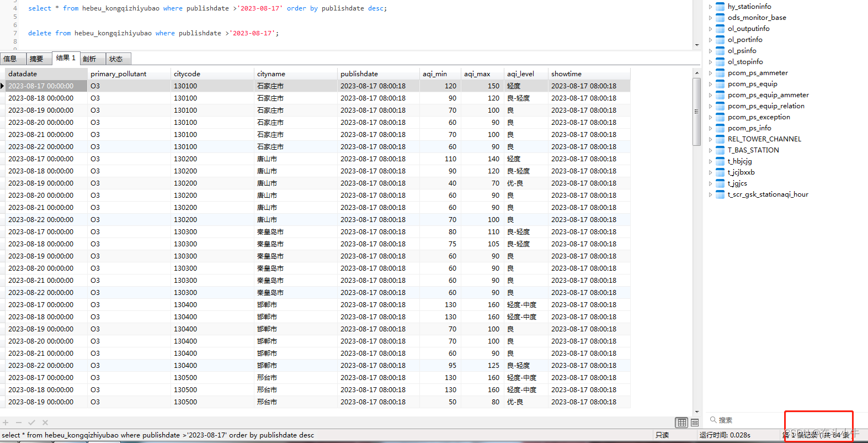This screenshot has width=868, height=443.
Task: Click the apply changes checkmark icon
Action: tap(32, 423)
